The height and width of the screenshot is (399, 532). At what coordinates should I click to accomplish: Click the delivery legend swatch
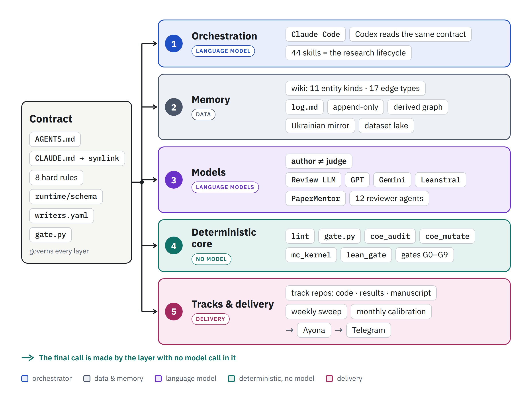click(x=329, y=379)
